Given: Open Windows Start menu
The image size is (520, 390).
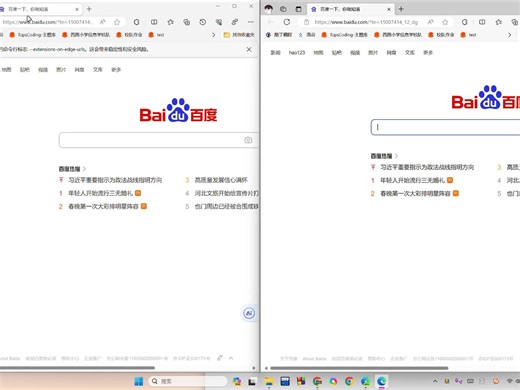Looking at the screenshot, I should (x=139, y=381).
